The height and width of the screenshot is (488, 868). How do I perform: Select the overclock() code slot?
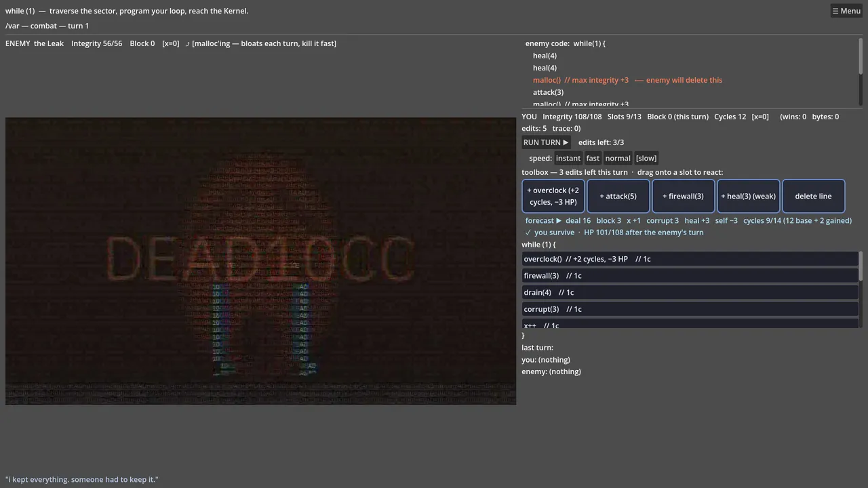tap(690, 259)
